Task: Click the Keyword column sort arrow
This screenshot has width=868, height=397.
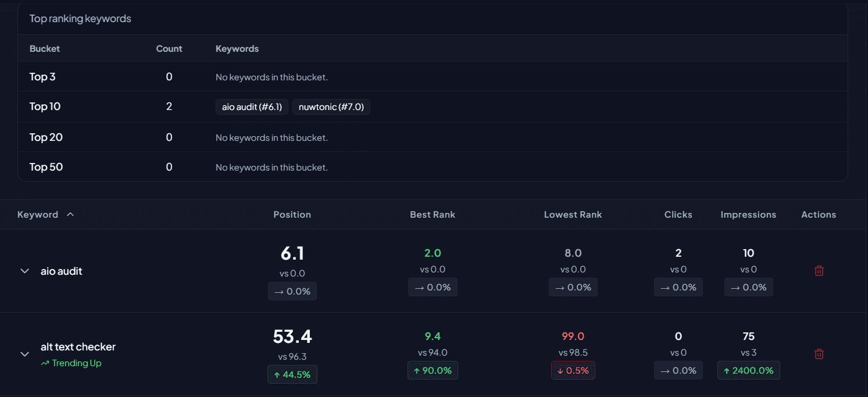Action: [x=70, y=215]
